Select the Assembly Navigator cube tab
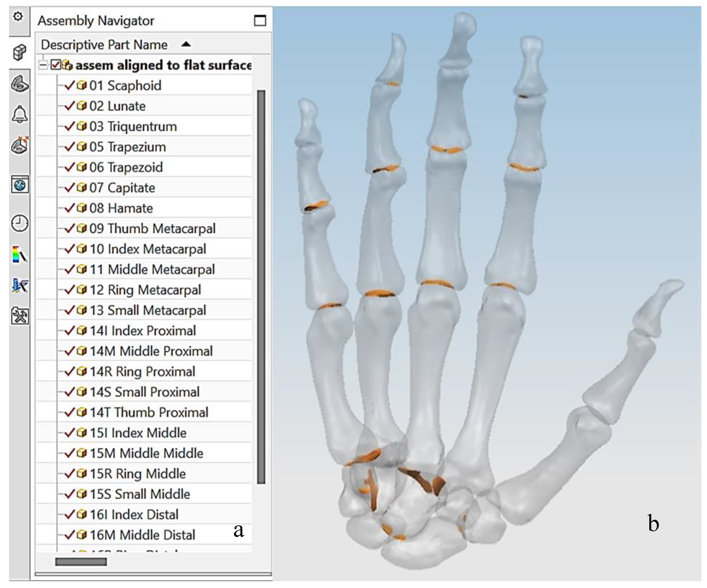 point(20,52)
